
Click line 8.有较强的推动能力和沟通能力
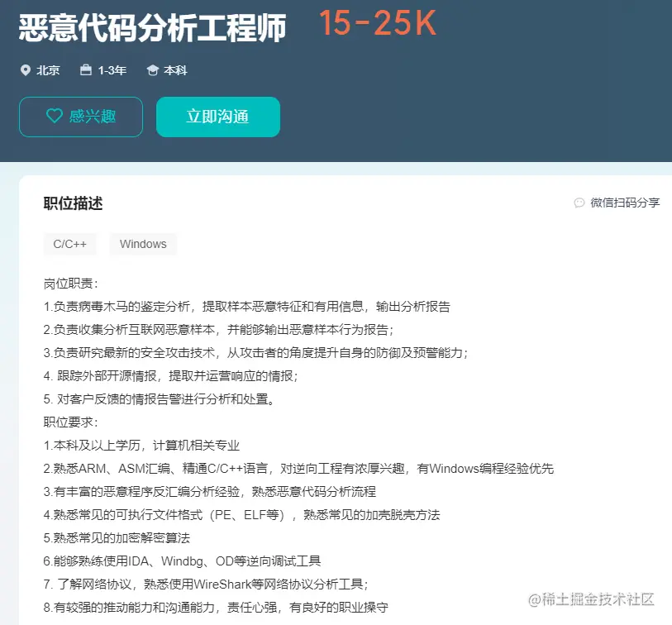216,608
